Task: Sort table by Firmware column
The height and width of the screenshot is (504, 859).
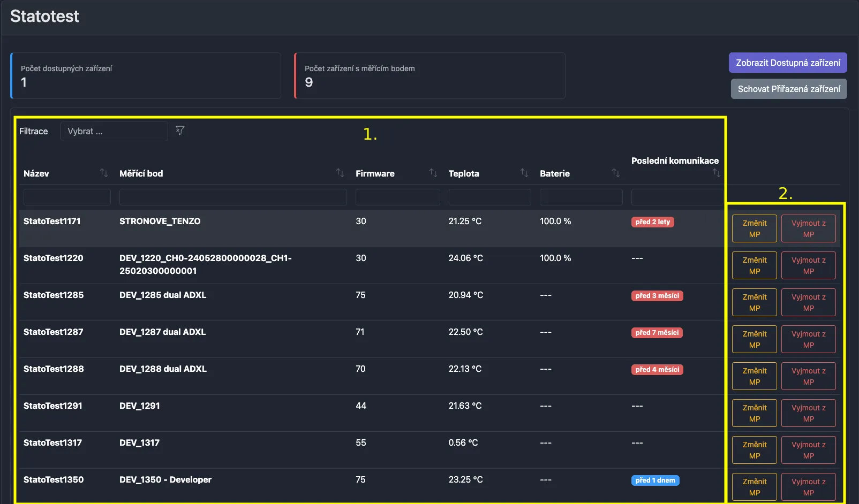Action: click(x=433, y=173)
